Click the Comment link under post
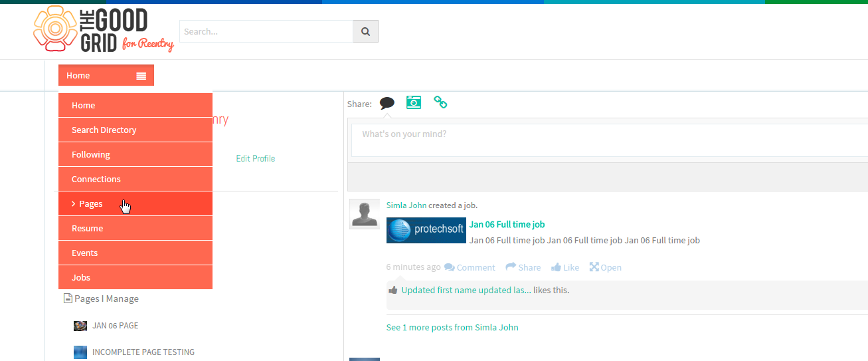868x361 pixels. click(476, 267)
